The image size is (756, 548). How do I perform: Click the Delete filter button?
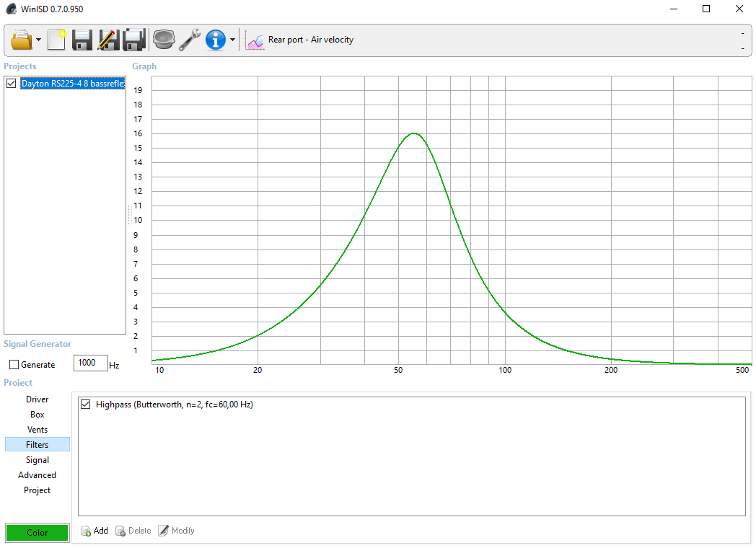tap(133, 531)
